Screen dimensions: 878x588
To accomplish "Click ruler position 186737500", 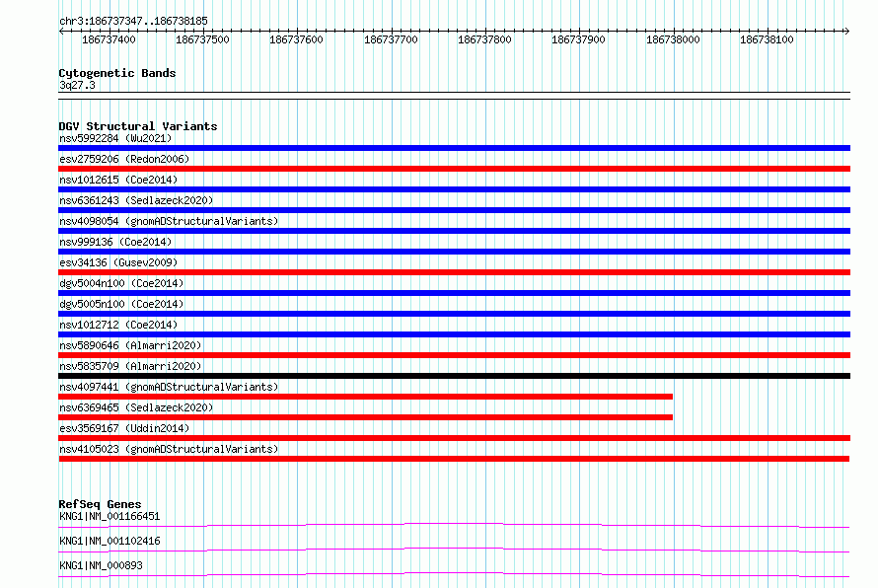I will tap(202, 39).
